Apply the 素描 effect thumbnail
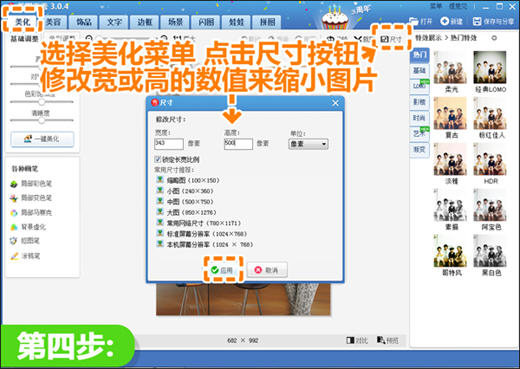Screen dimensions: 520x369 click(450, 205)
